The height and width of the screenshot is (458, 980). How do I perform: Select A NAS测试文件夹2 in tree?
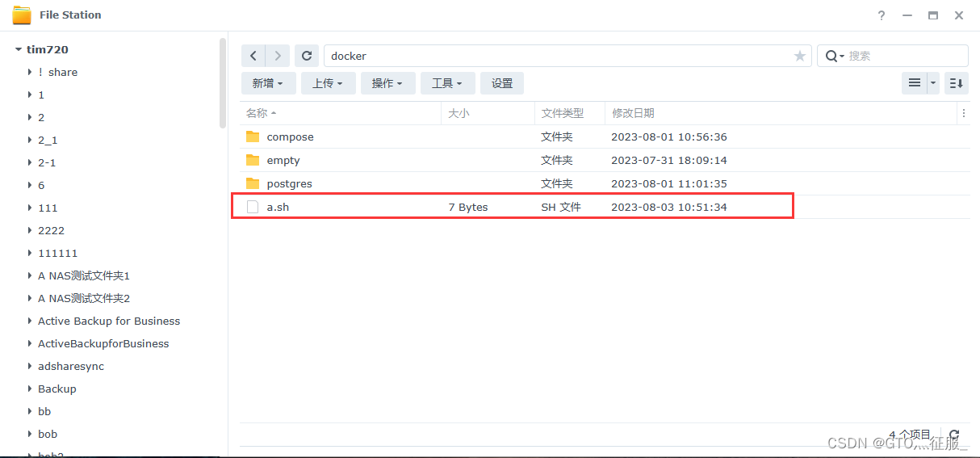click(x=84, y=298)
